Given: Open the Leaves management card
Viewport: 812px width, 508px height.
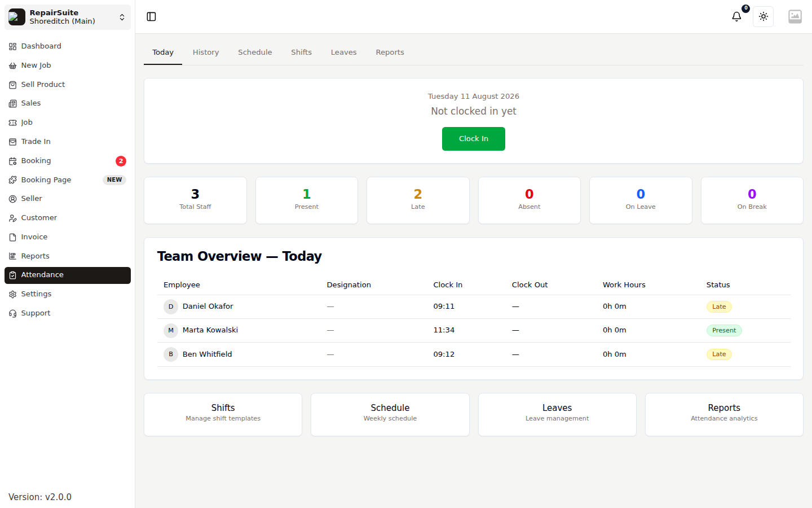Looking at the screenshot, I should (x=557, y=415).
